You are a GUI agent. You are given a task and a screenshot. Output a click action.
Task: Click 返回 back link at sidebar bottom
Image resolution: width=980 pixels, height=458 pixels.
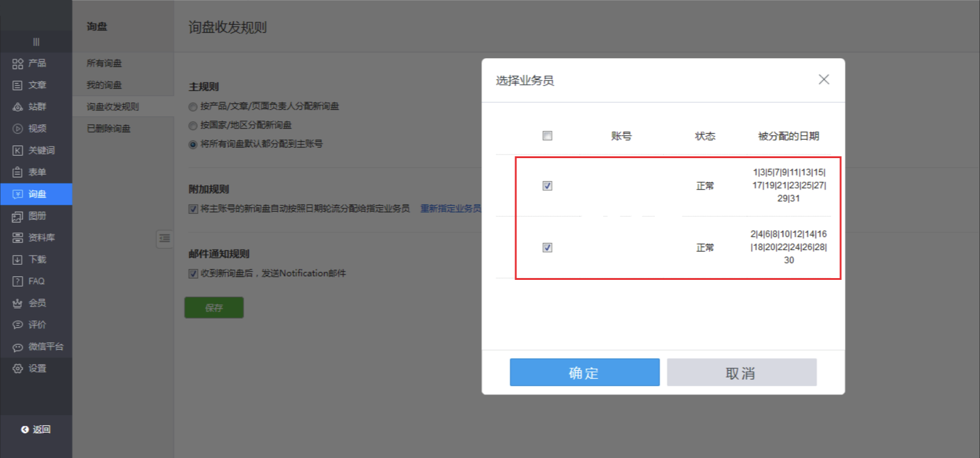point(36,430)
